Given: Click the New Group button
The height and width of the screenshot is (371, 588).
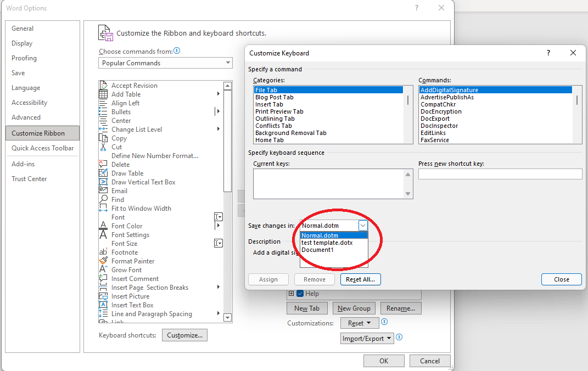Looking at the screenshot, I should click(354, 308).
